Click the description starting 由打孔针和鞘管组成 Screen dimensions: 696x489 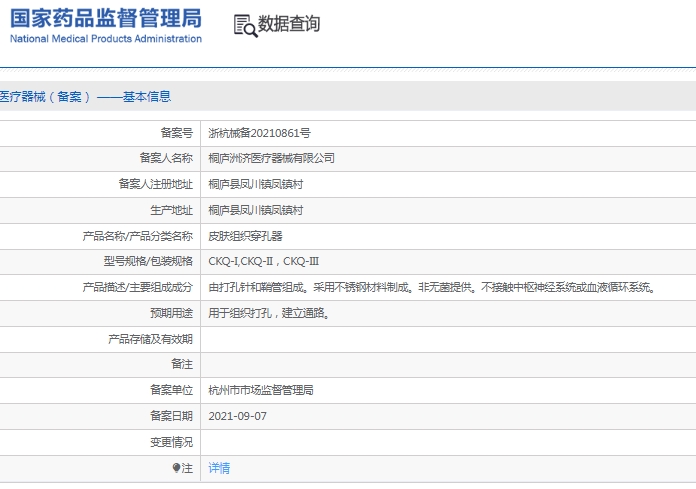point(432,287)
